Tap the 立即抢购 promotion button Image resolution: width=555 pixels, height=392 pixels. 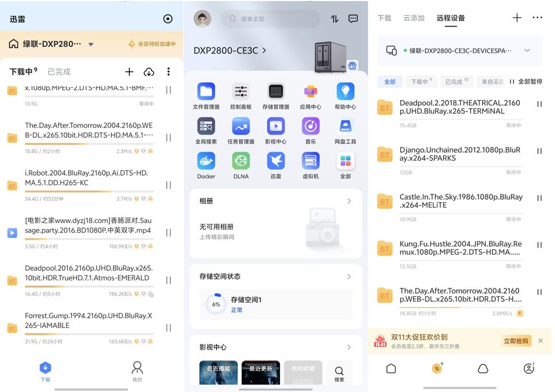click(515, 341)
